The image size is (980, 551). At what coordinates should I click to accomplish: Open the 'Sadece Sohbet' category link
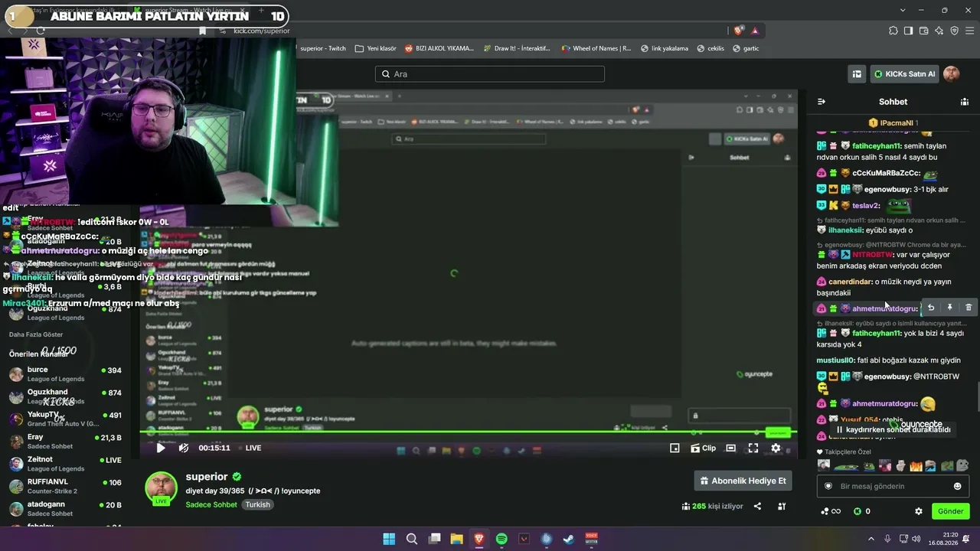point(211,505)
